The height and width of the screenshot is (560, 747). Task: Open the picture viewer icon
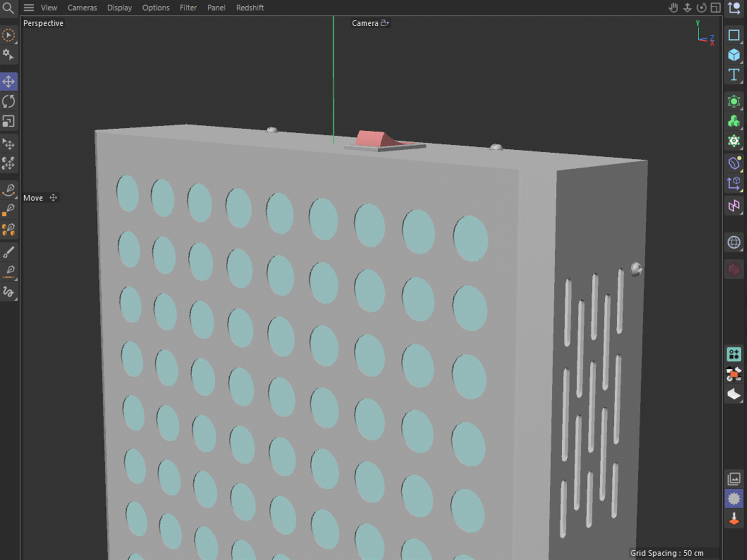(734, 478)
